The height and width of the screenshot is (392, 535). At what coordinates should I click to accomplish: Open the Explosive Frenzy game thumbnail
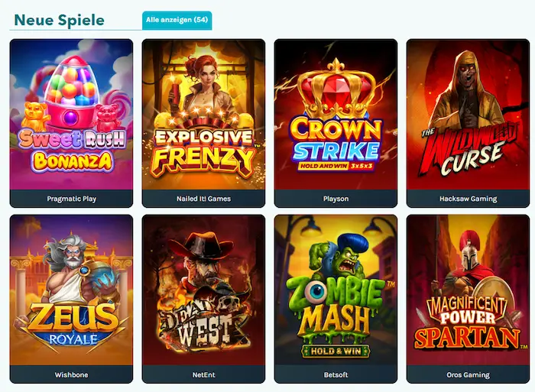coord(203,115)
